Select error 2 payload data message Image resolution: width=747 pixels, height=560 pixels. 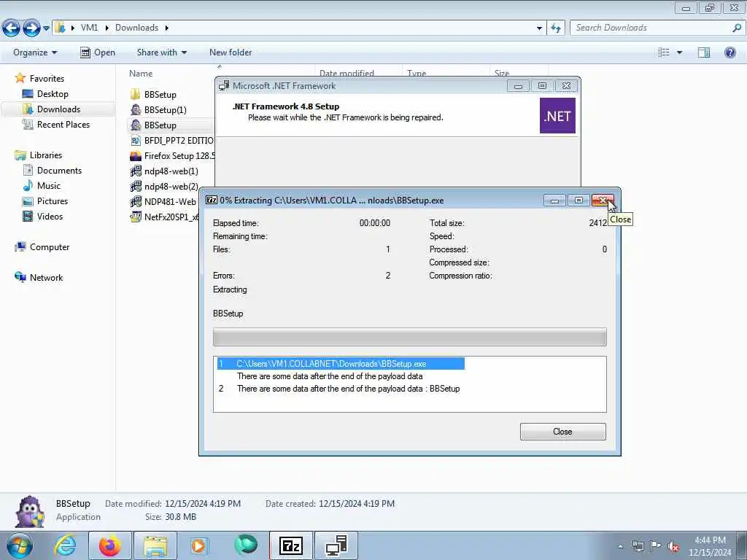coord(338,389)
